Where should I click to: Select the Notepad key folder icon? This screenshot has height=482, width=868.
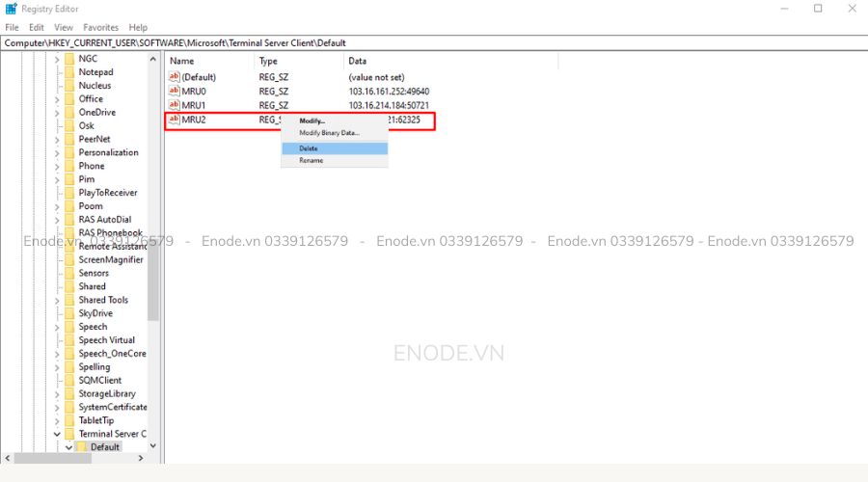(x=69, y=72)
